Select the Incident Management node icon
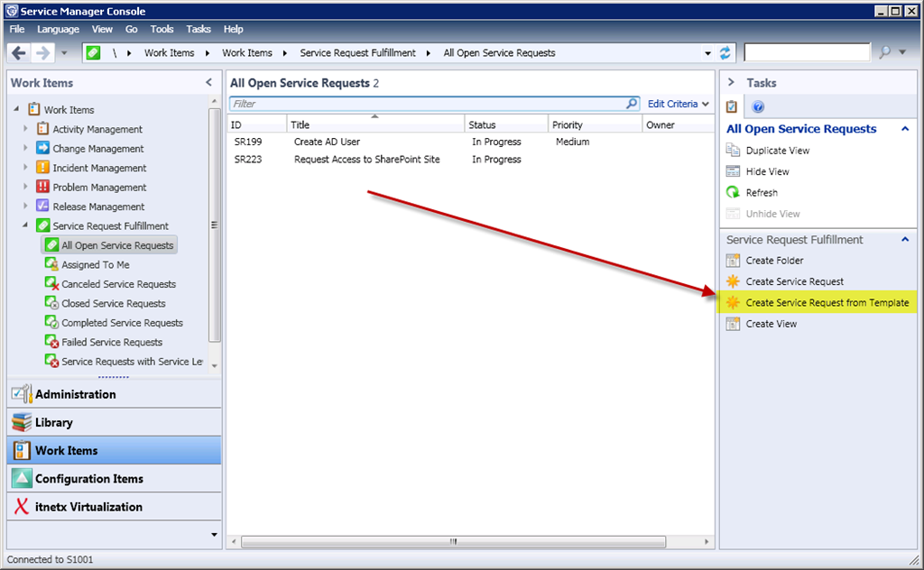Screen dimensions: 924x570 coord(43,168)
